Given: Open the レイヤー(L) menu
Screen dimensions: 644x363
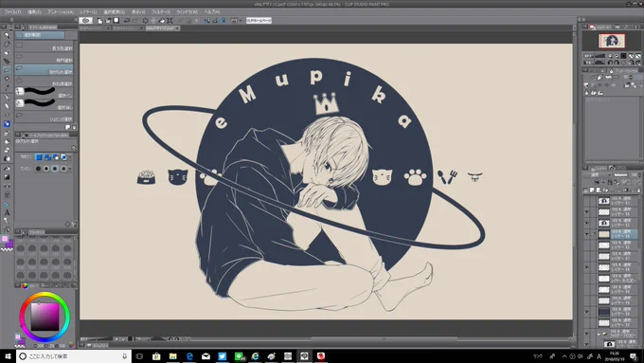Looking at the screenshot, I should [88, 12].
